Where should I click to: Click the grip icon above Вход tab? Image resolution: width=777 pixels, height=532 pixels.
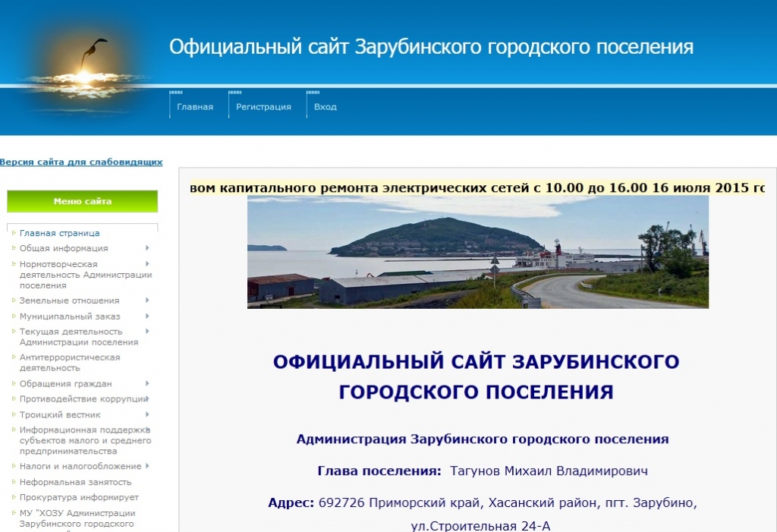coord(313,93)
